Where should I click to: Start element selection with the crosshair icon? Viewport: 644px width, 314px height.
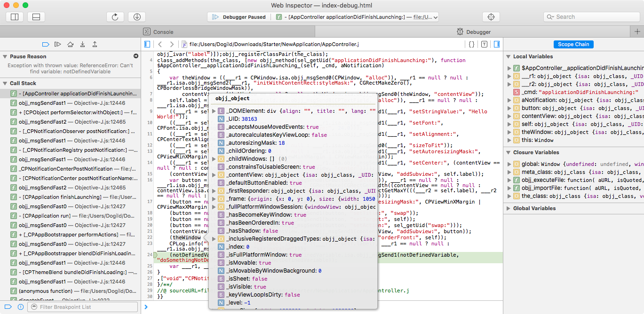pyautogui.click(x=491, y=17)
